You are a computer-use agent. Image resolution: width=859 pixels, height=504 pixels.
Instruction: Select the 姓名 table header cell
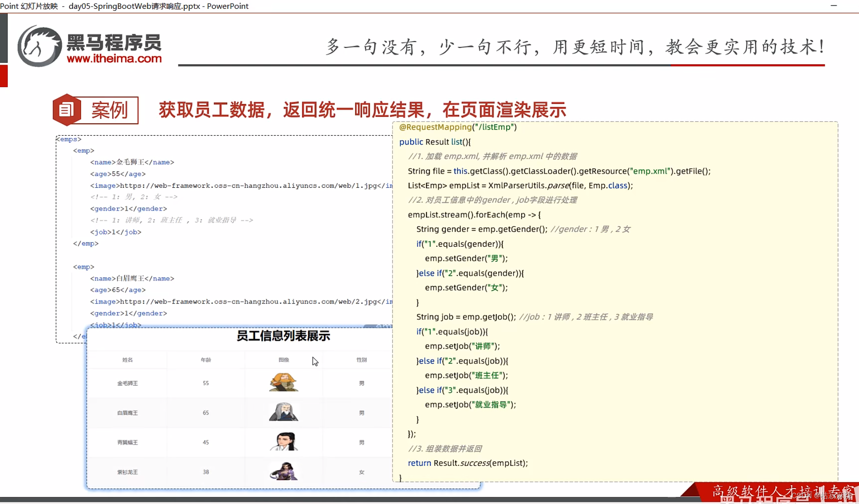(127, 359)
